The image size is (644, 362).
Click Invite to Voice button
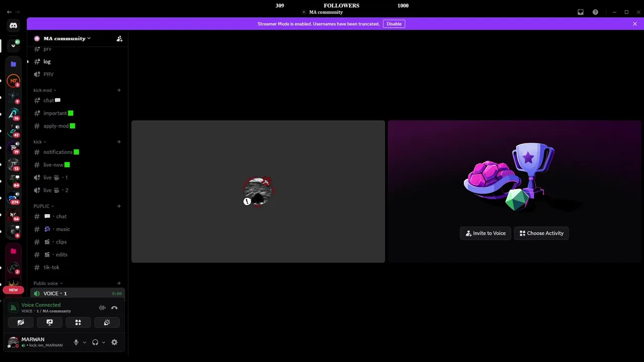tap(486, 233)
